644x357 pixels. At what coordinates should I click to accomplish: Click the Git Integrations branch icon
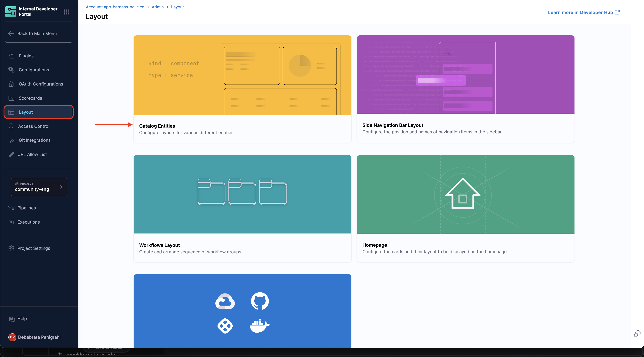coord(11,140)
